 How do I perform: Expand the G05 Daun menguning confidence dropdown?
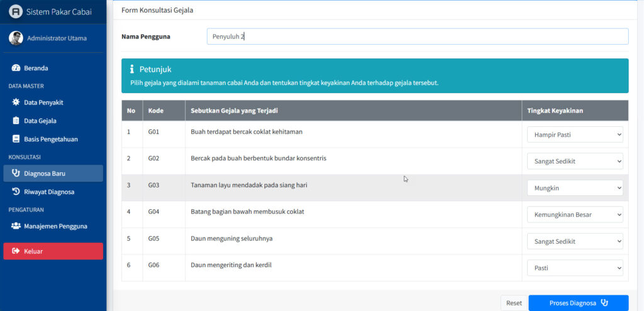point(575,241)
